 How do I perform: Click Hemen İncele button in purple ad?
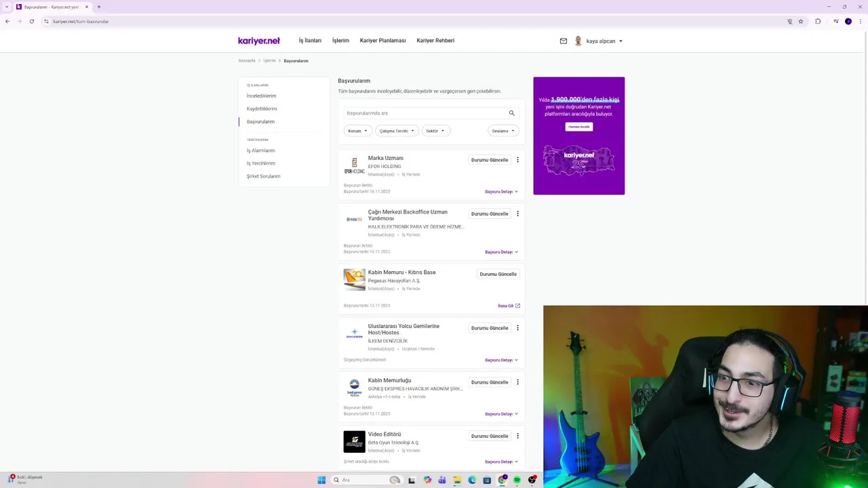click(578, 127)
